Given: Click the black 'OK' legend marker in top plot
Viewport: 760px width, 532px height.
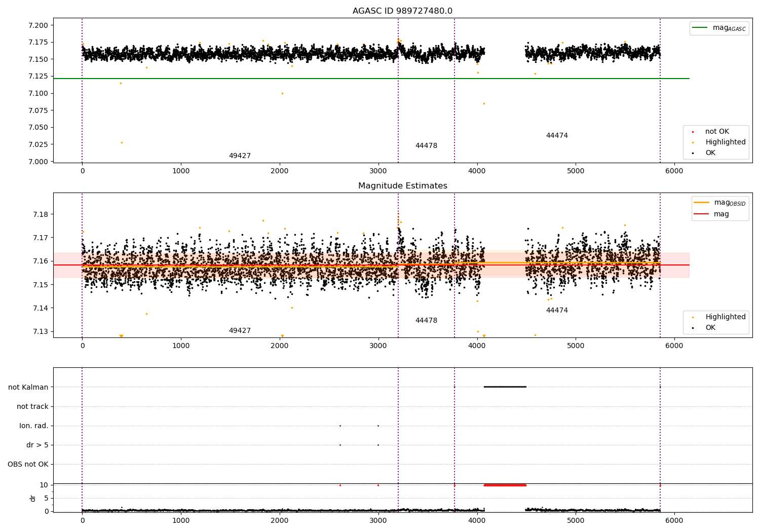Looking at the screenshot, I should [693, 153].
